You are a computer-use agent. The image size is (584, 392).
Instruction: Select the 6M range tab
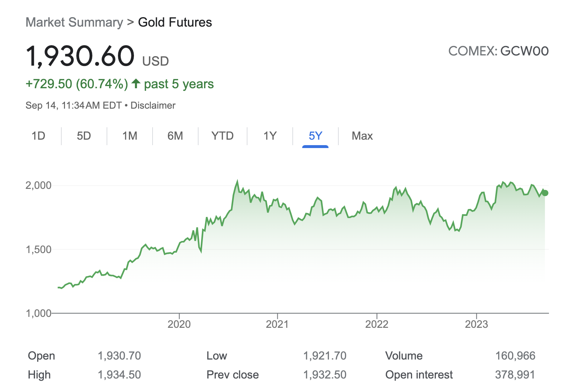point(175,136)
